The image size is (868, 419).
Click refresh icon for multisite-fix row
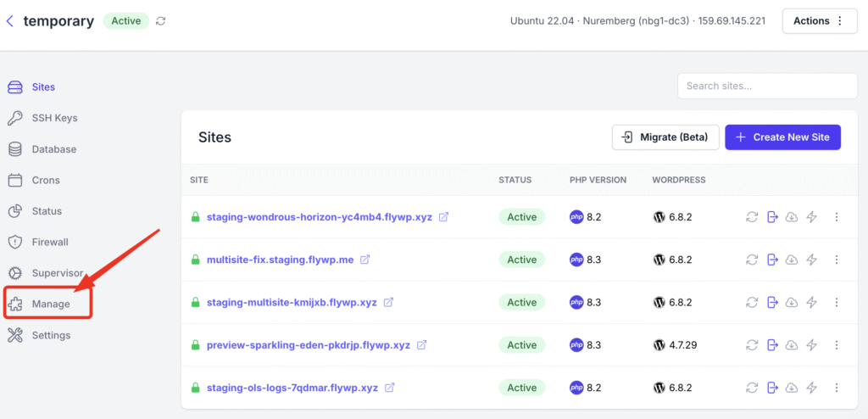click(752, 260)
